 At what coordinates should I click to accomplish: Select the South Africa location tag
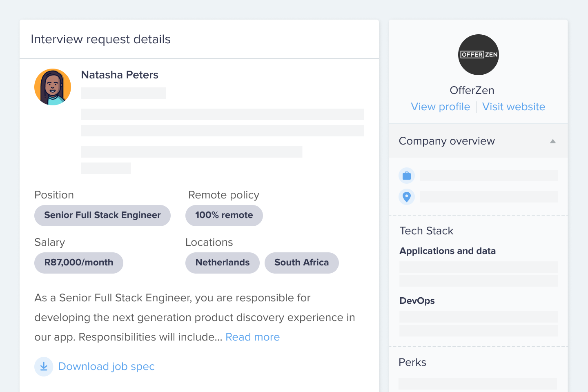[301, 263]
